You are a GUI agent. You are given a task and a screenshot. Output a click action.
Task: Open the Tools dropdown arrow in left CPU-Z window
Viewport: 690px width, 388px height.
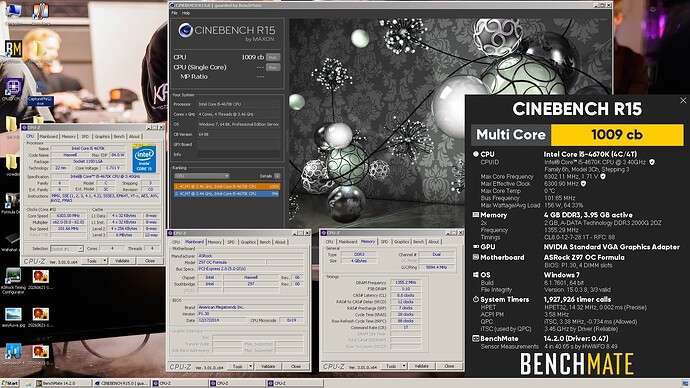(105, 261)
